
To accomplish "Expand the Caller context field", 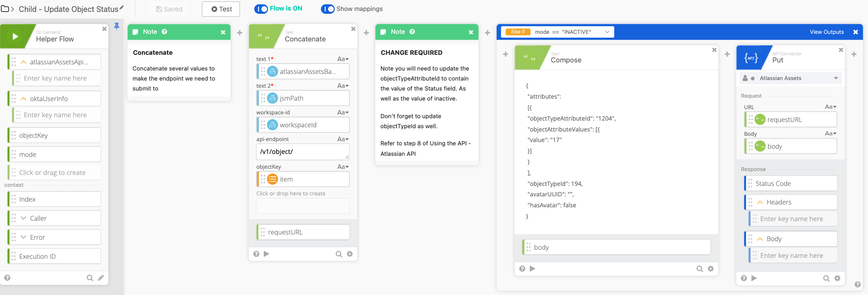I will tap(23, 218).
